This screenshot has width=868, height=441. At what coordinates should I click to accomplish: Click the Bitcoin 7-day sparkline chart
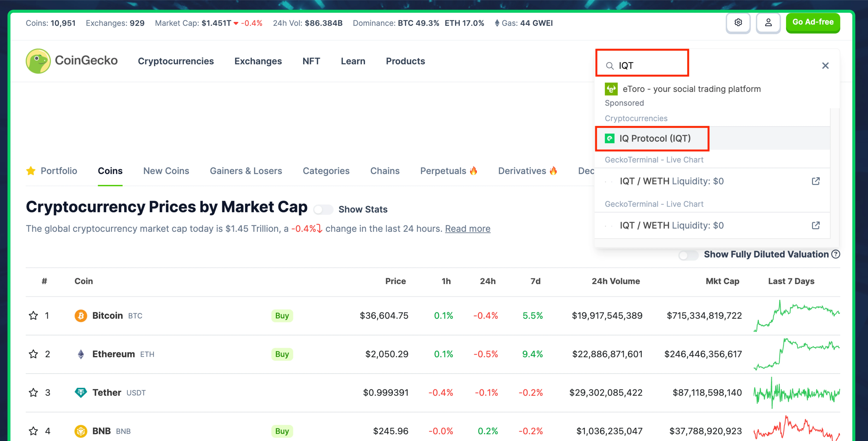[x=797, y=316]
